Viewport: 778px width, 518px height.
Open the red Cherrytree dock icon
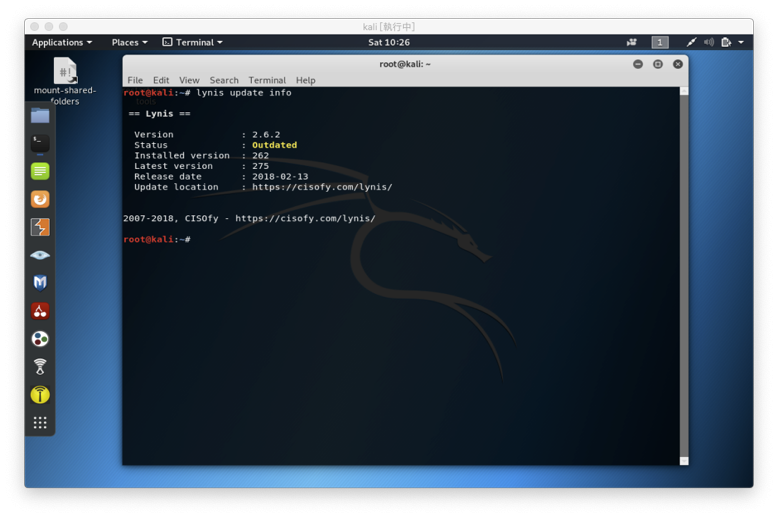[x=40, y=311]
